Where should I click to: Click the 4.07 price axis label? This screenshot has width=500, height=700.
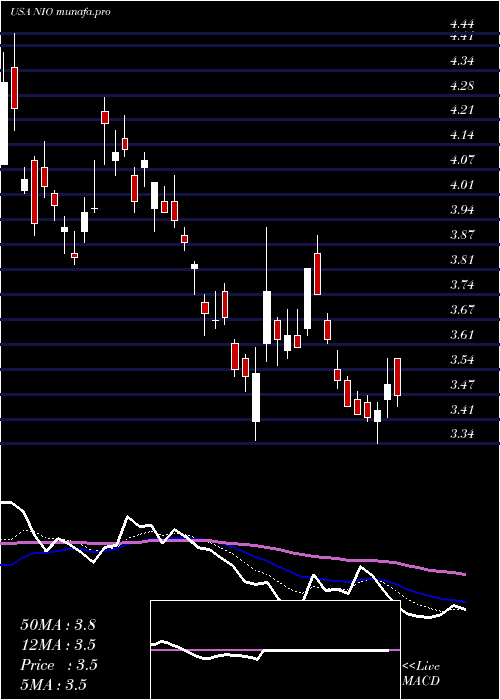(462, 160)
